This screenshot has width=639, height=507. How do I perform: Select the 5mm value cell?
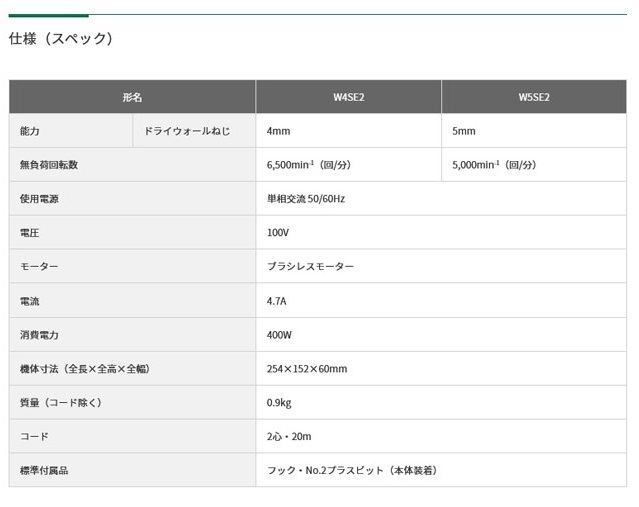pos(534,131)
